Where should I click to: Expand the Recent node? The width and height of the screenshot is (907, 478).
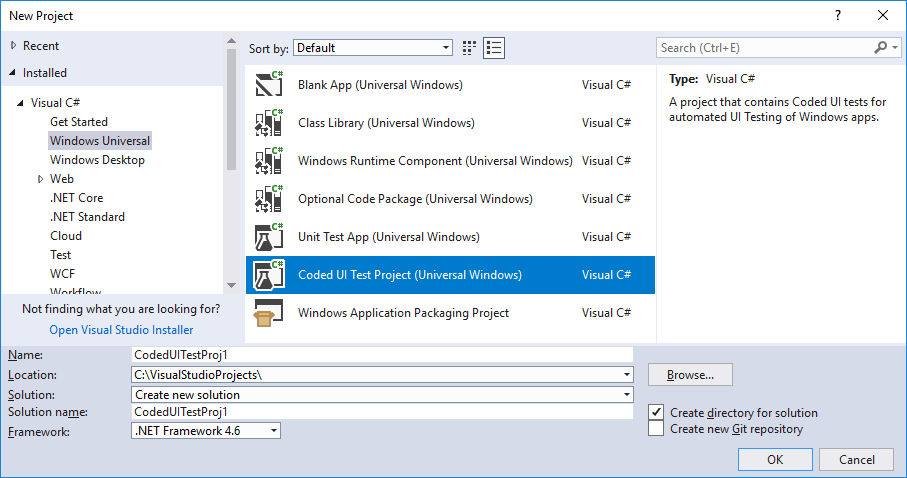tap(13, 45)
